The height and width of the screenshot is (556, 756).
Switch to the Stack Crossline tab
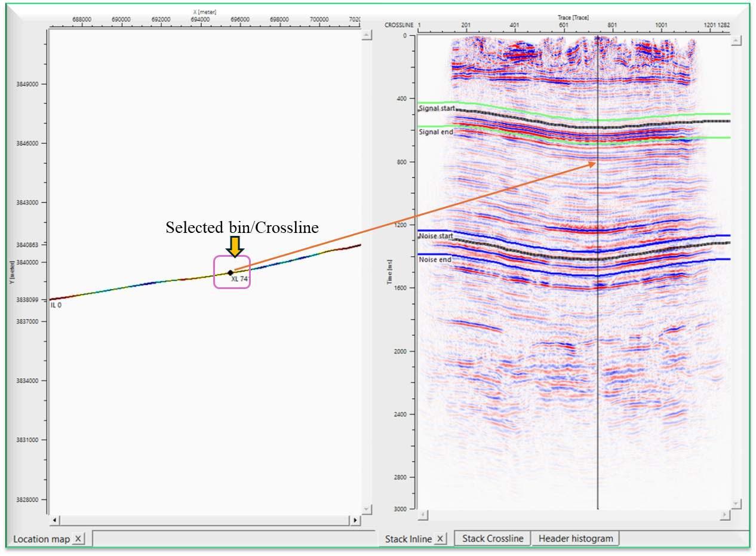tap(493, 538)
